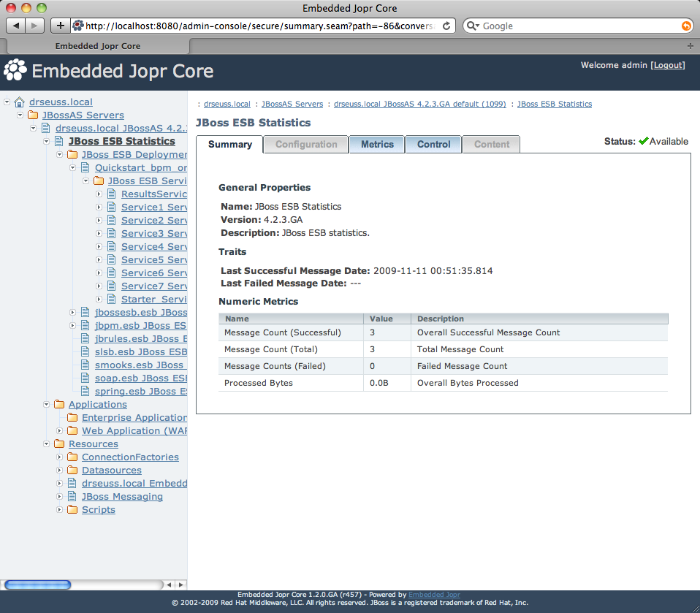700x613 pixels.
Task: Reload the page with the refresh icon
Action: (446, 26)
